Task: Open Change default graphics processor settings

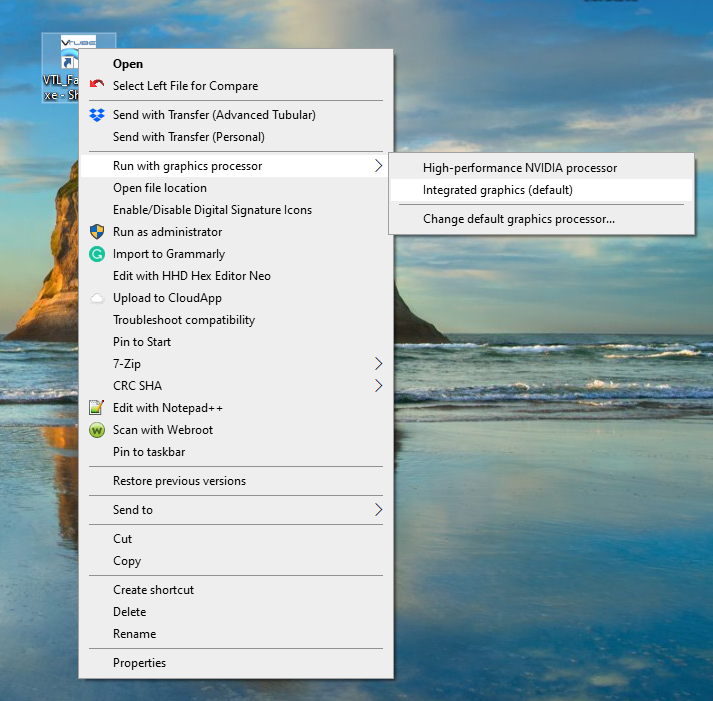Action: pyautogui.click(x=519, y=219)
